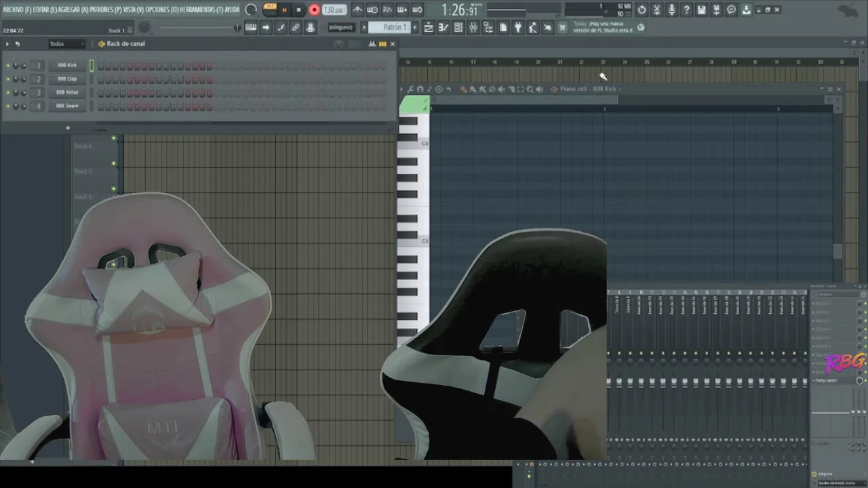Screen dimensions: 868x488
Task: Click the microphone recording icon
Action: (x=671, y=9)
